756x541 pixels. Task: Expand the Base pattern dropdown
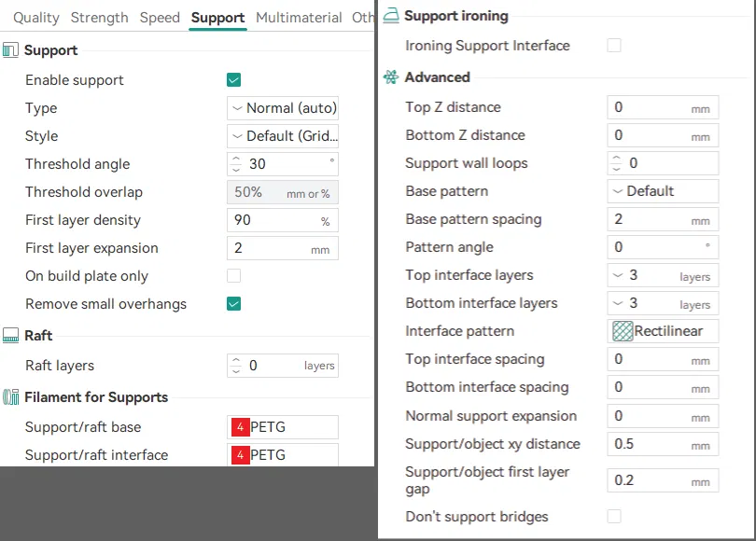coord(663,191)
